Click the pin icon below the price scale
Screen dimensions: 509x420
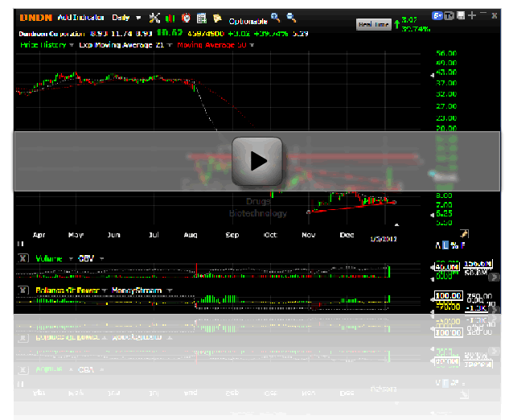click(x=463, y=233)
